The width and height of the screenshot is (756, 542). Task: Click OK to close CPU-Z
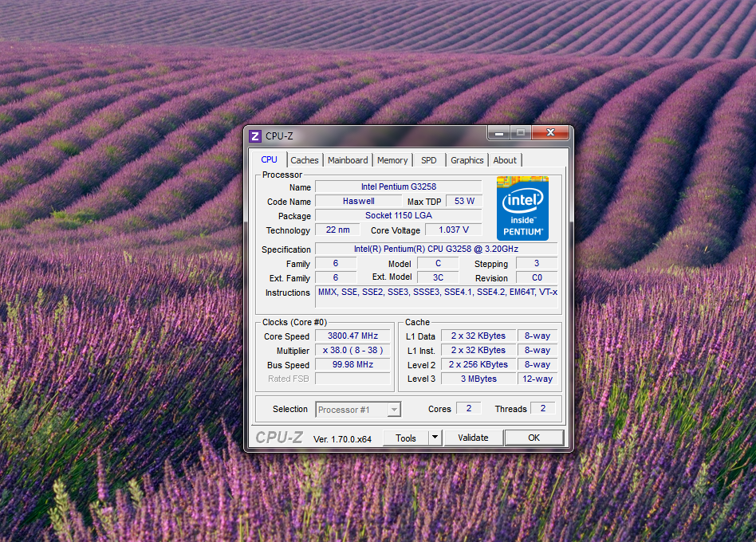coord(534,438)
